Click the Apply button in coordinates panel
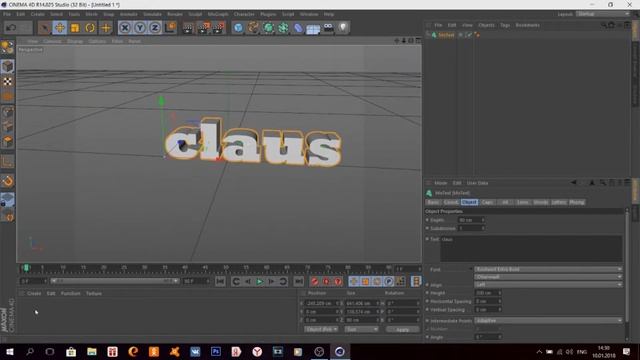The image size is (640, 360). (x=402, y=329)
